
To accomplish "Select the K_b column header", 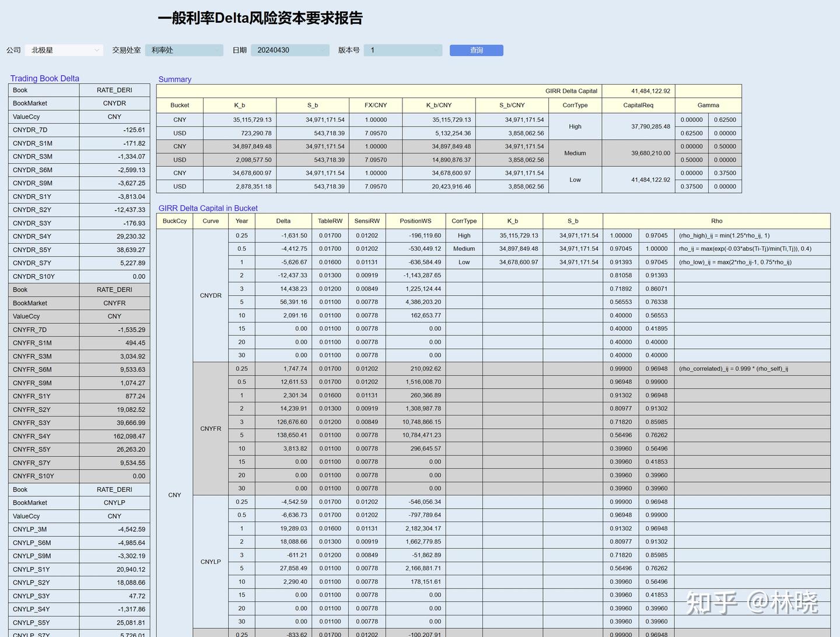I will 239,105.
